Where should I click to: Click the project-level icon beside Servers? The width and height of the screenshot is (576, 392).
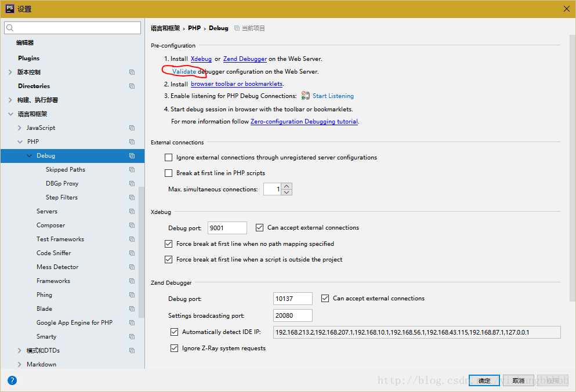coord(132,211)
